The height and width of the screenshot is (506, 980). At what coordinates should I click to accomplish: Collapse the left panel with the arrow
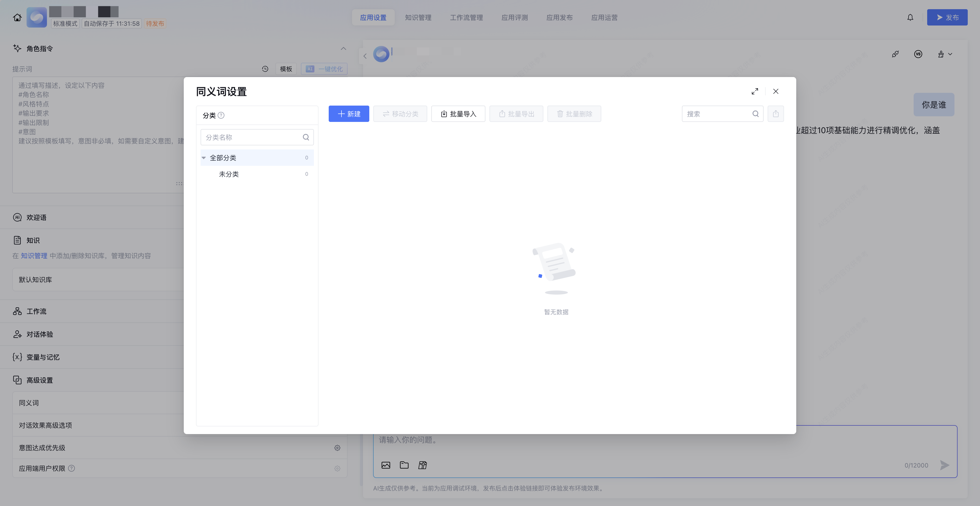(365, 56)
